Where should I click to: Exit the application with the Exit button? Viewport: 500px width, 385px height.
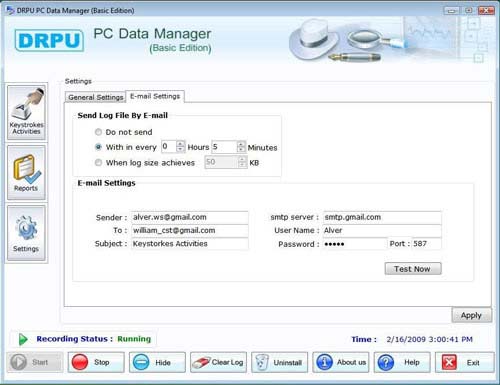pyautogui.click(x=465, y=362)
